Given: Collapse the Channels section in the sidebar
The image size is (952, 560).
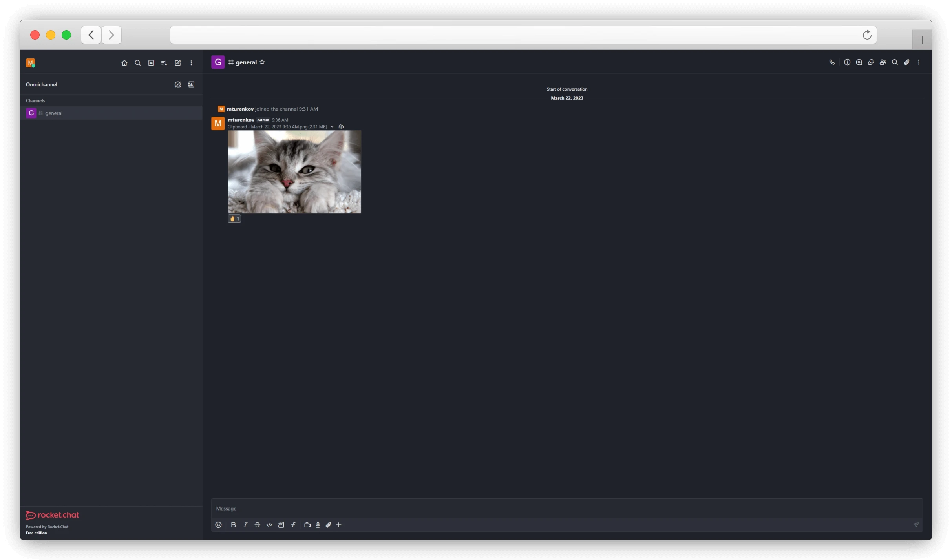Looking at the screenshot, I should (x=35, y=100).
